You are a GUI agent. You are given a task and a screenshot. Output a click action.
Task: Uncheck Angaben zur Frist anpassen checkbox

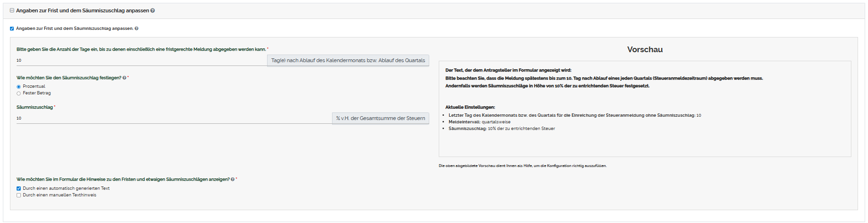click(x=12, y=28)
